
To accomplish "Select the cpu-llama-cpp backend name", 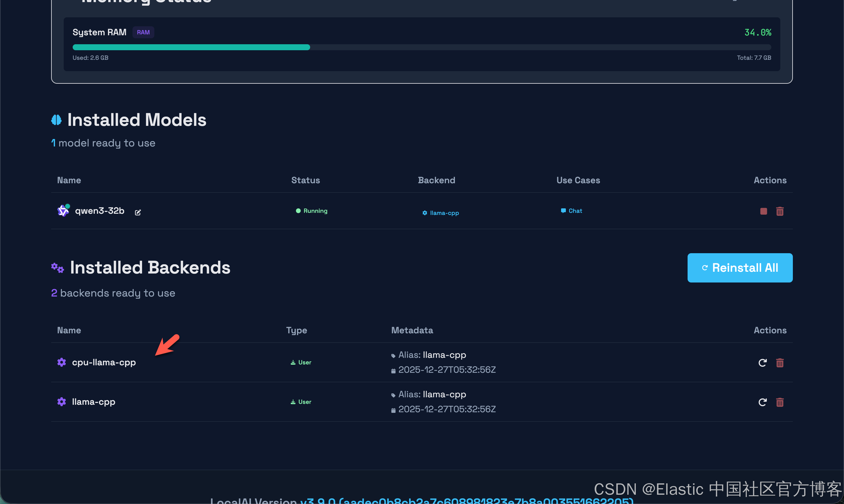I will point(104,362).
